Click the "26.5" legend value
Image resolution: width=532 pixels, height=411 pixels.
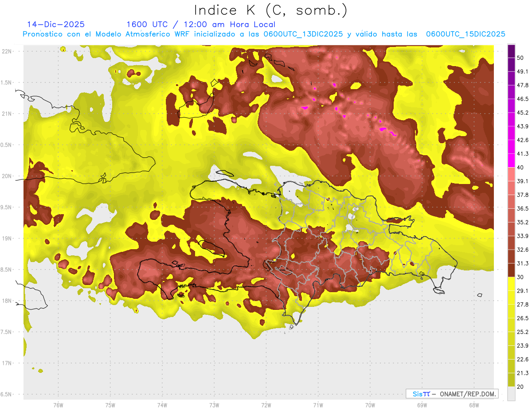click(x=523, y=318)
